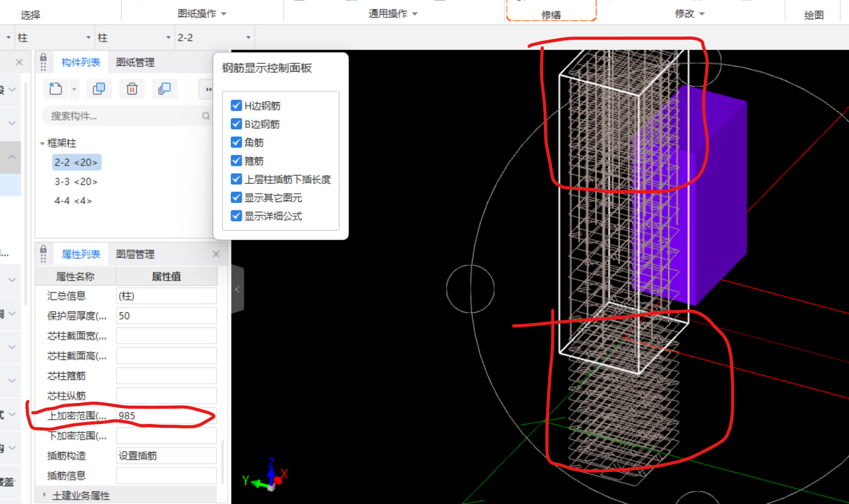The image size is (849, 504).
Task: Uncheck the B边钢筋 checkbox
Action: [236, 124]
